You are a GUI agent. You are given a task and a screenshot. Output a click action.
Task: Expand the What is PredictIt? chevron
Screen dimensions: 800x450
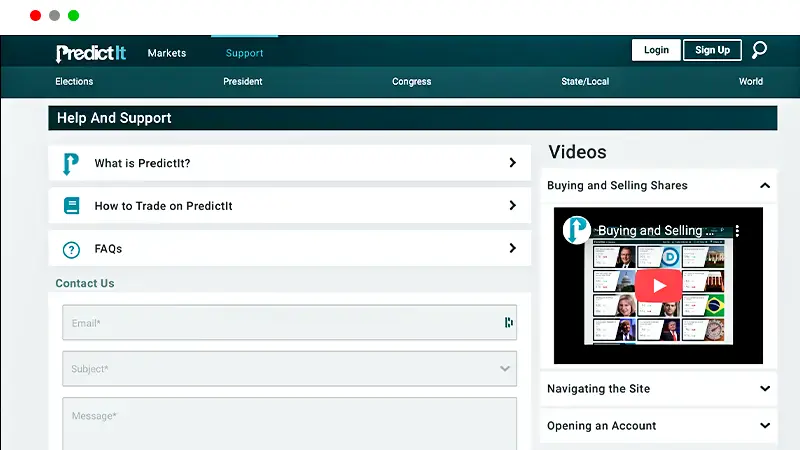point(513,163)
